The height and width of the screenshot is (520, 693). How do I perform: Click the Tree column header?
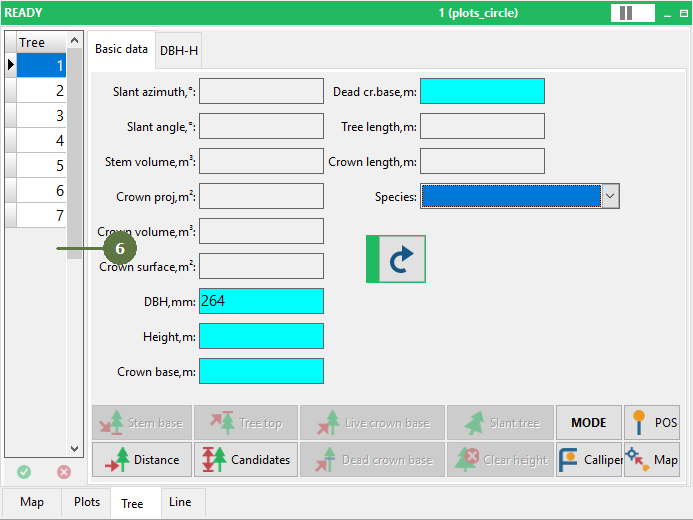coord(41,42)
